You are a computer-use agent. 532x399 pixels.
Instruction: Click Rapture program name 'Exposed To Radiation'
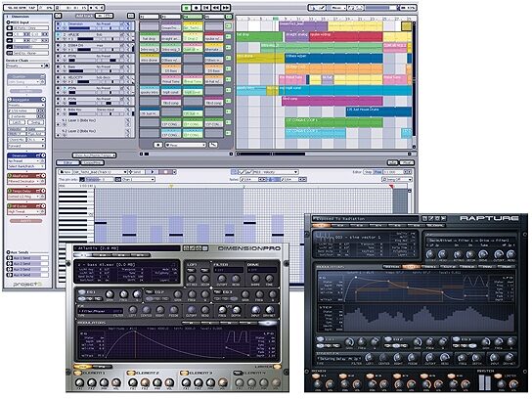(366, 219)
